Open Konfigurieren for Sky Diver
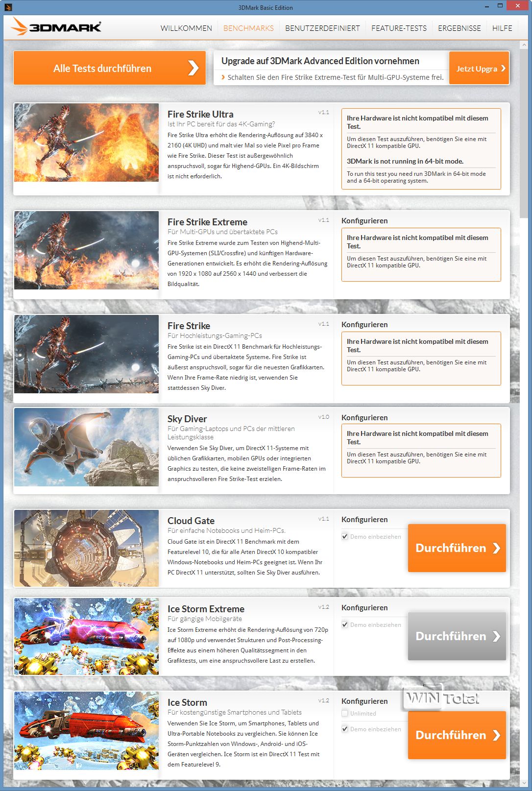532x791 pixels. [x=364, y=418]
